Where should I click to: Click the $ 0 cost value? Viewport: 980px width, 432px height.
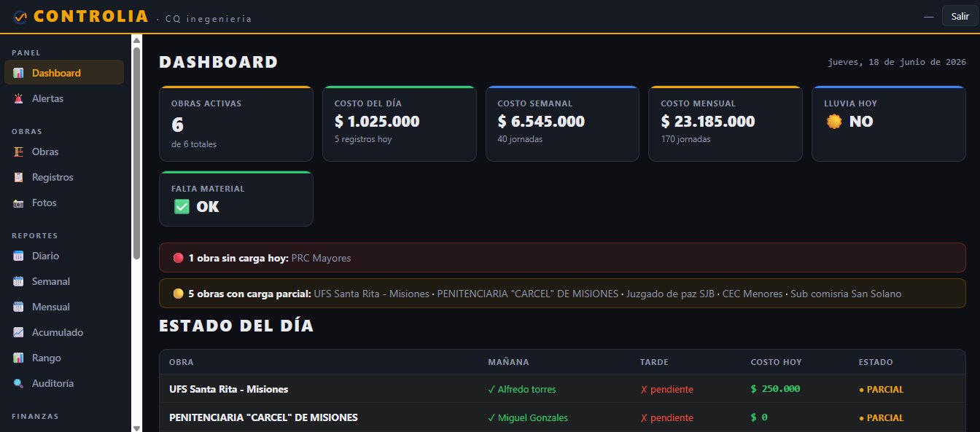click(759, 417)
